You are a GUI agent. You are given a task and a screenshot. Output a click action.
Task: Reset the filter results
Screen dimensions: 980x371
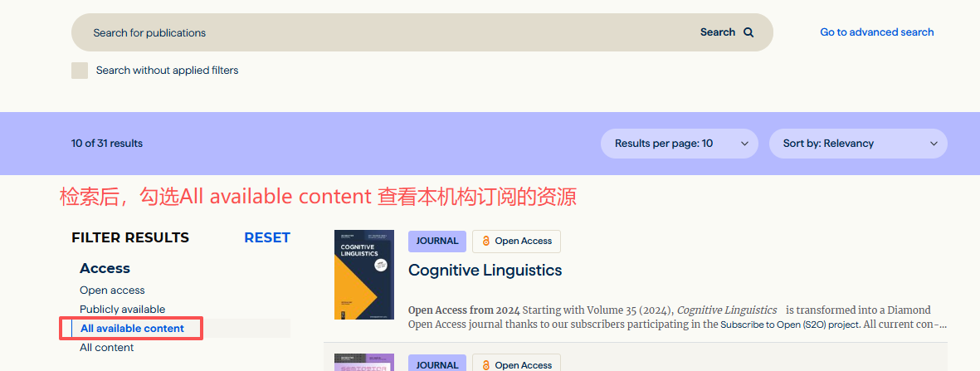266,238
